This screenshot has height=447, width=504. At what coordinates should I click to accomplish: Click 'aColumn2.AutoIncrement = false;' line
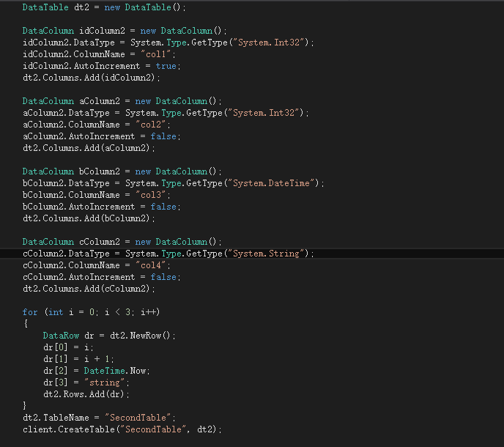pyautogui.click(x=102, y=136)
